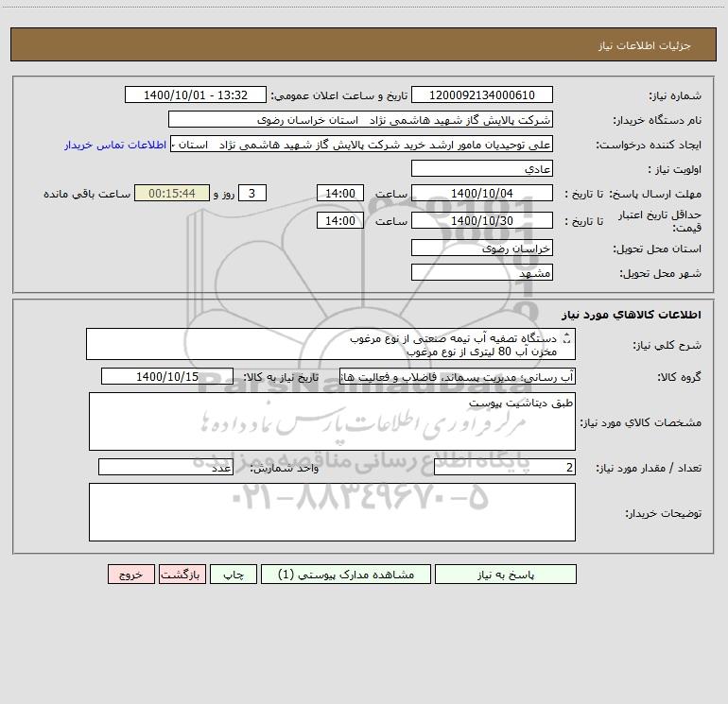Viewport: 728px width, 704px height.
Task: Click the 'شهر محل تحویل:' label
Action: 661,273
